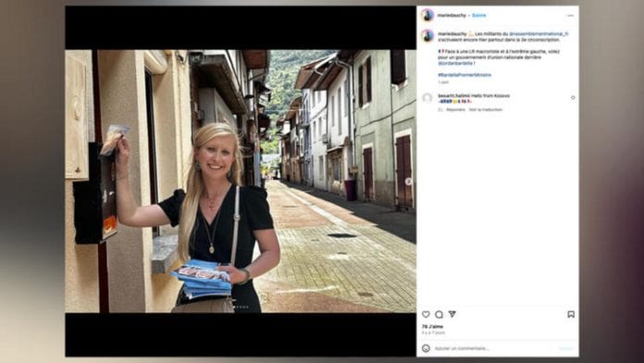This screenshot has width=644, height=363.
Task: Open the commenter's grey avatar
Action: pos(427,98)
